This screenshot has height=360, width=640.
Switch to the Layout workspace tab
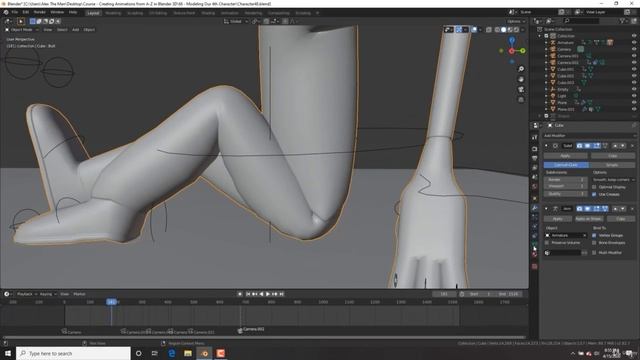coord(93,13)
